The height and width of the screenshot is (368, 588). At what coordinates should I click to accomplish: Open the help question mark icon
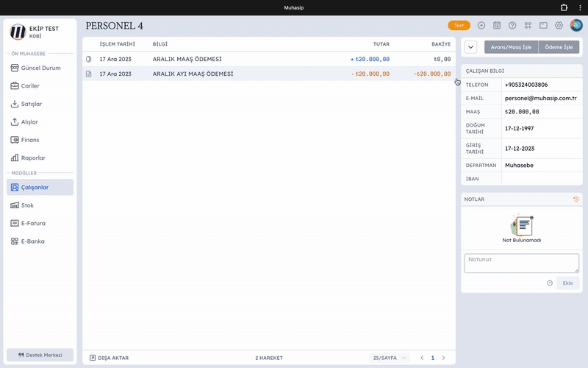[x=512, y=25]
